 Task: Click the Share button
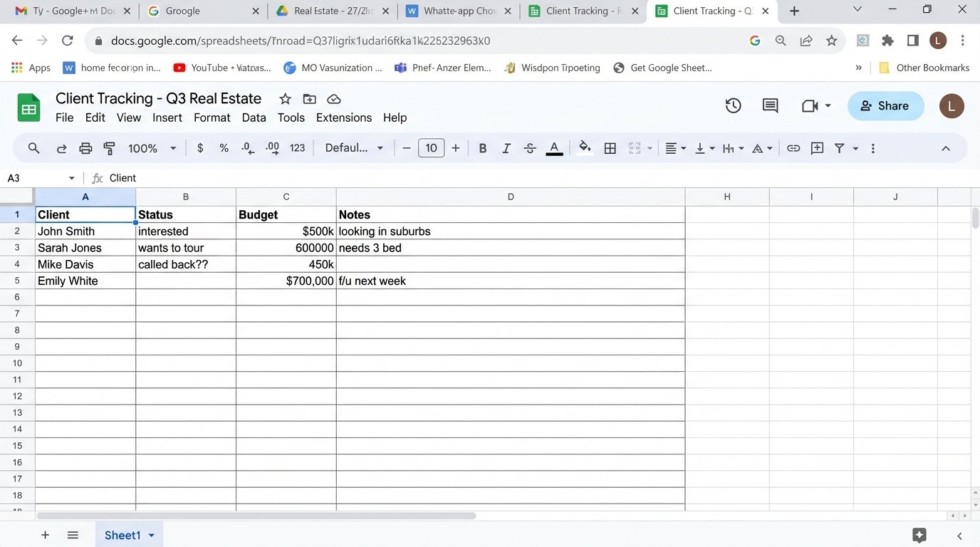point(885,105)
